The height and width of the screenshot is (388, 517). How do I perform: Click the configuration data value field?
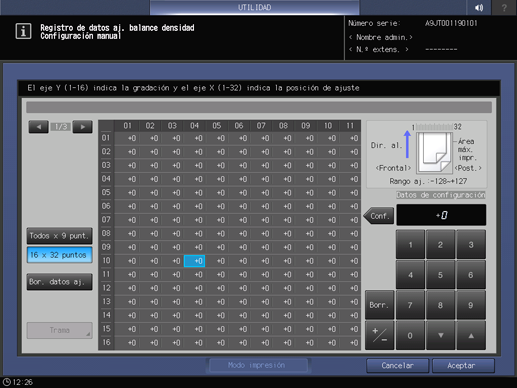pos(441,215)
